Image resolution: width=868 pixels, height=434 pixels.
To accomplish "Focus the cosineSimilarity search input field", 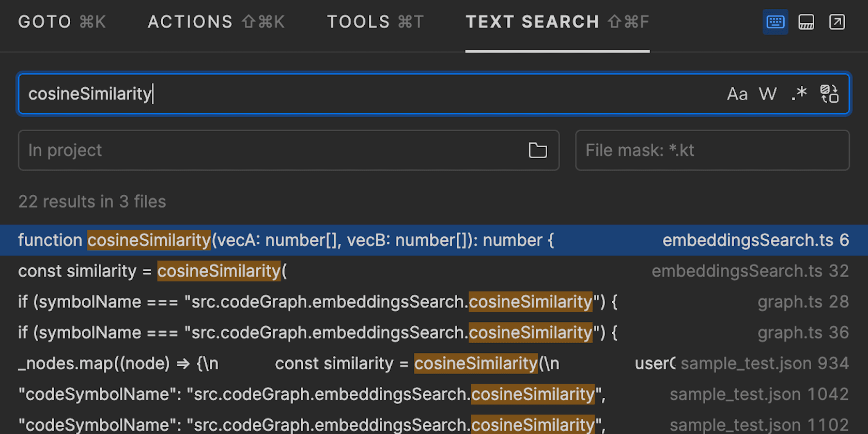I will point(362,94).
